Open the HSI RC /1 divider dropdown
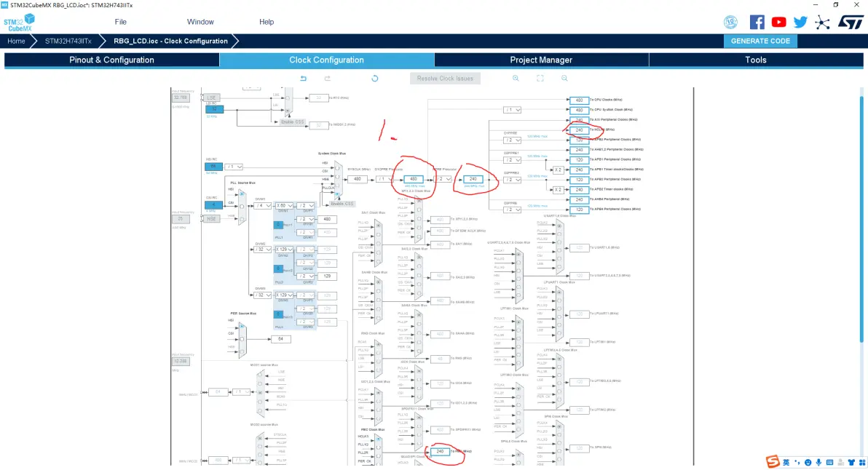The height and width of the screenshot is (470, 868). click(x=234, y=167)
